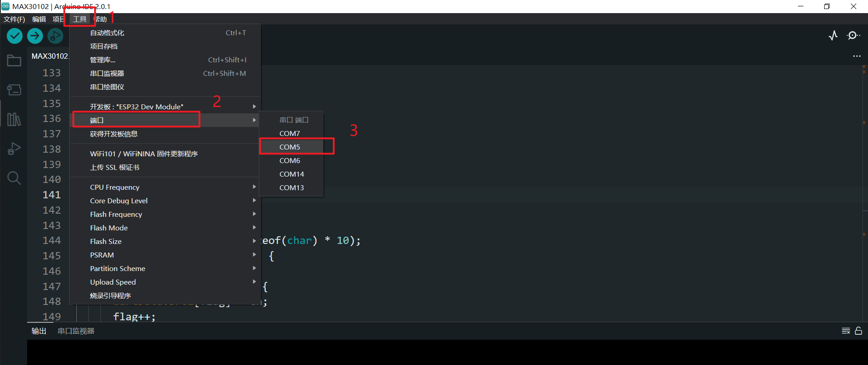The height and width of the screenshot is (365, 868).
Task: Minimize the Arduino IDE window
Action: point(801,6)
